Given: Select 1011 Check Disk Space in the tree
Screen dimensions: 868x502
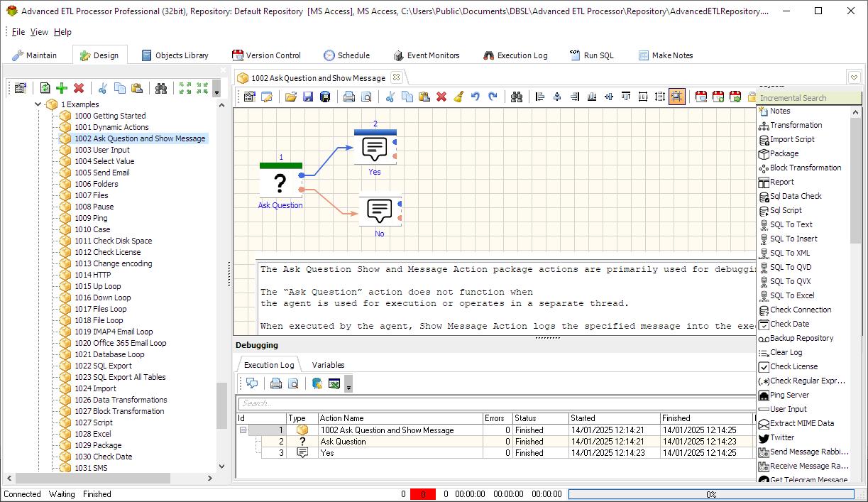Looking at the screenshot, I should (113, 241).
